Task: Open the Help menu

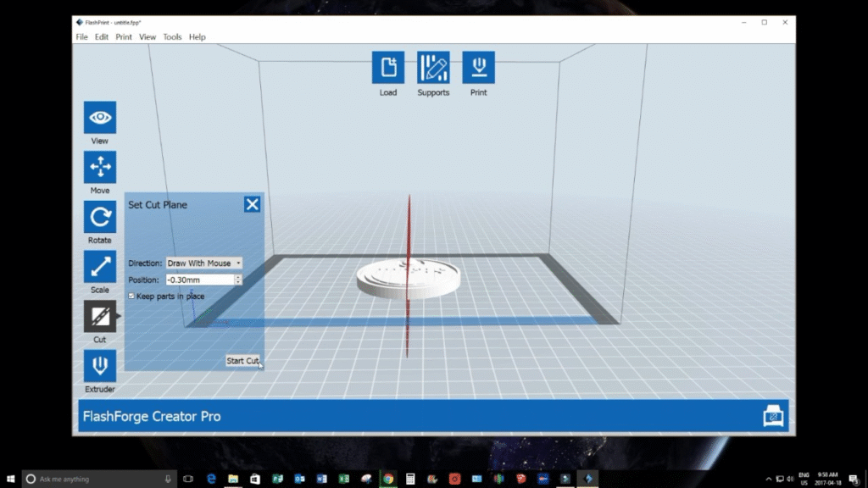Action: click(x=197, y=37)
